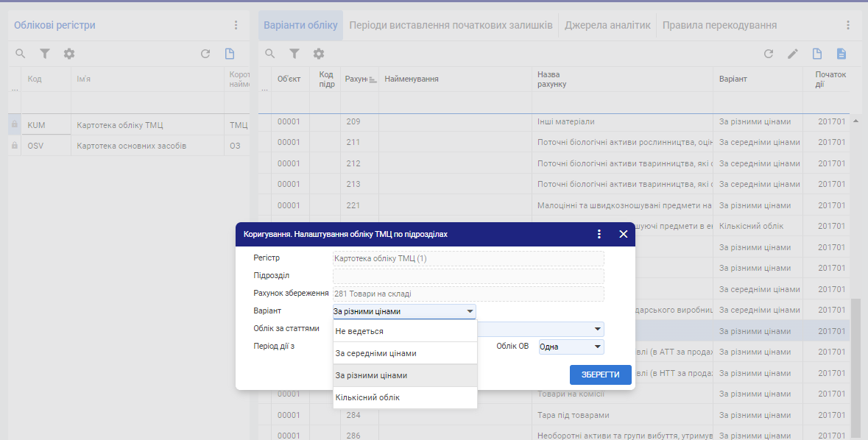Click refresh icon in Варіанти обліку toolbar
Image resolution: width=868 pixels, height=440 pixels.
coord(769,54)
